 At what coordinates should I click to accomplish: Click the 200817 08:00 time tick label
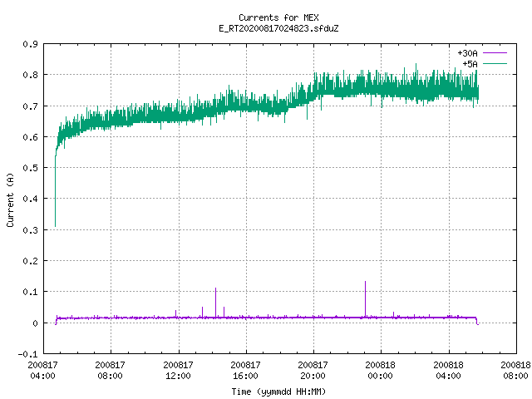click(x=111, y=370)
